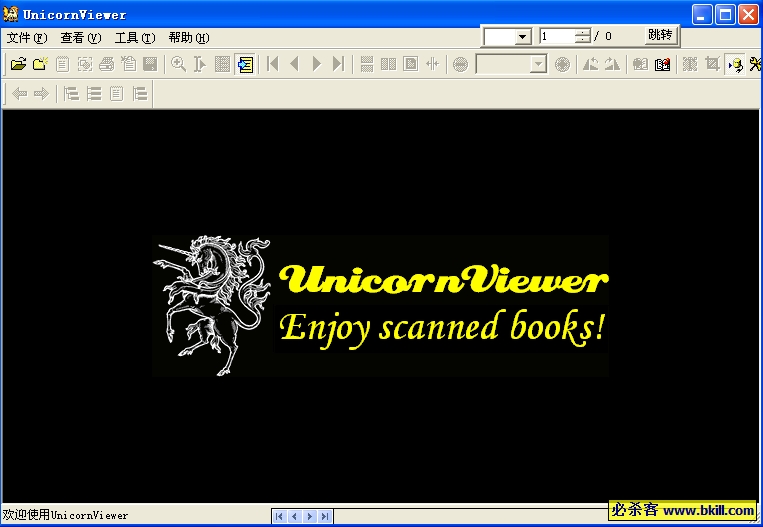Click the greyed open book icon
The width and height of the screenshot is (763, 527).
(x=640, y=64)
